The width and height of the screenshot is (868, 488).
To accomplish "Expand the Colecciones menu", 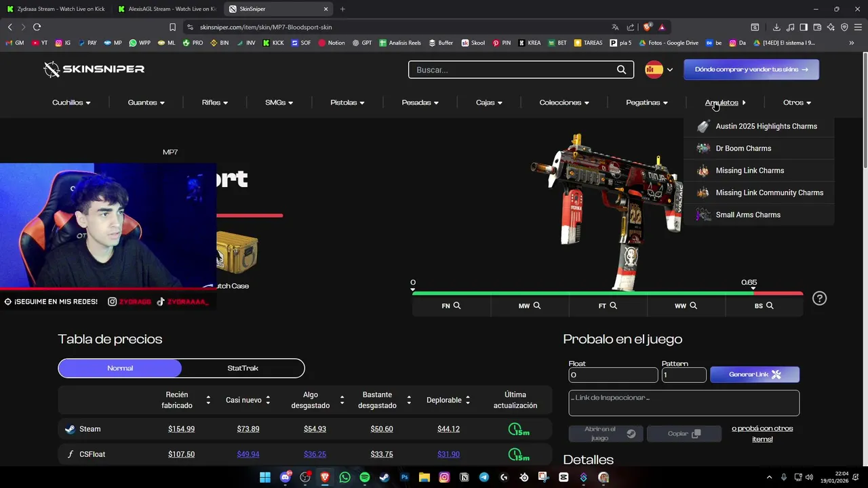I will click(564, 102).
